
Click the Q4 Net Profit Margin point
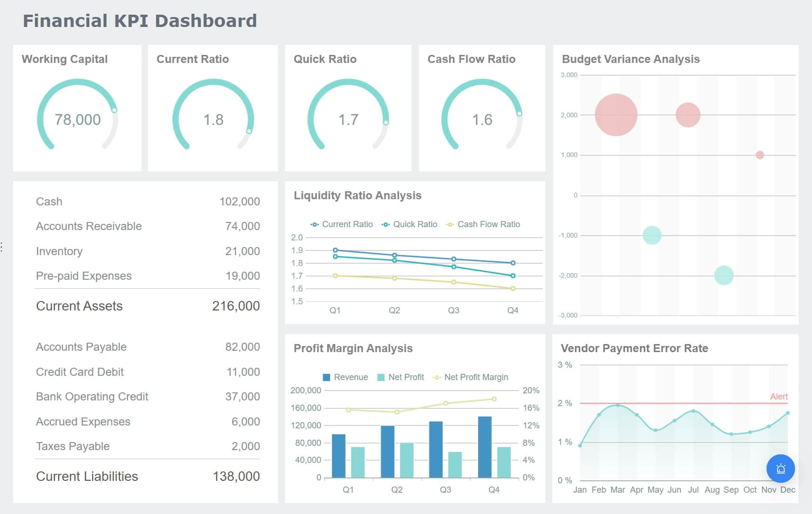494,399
